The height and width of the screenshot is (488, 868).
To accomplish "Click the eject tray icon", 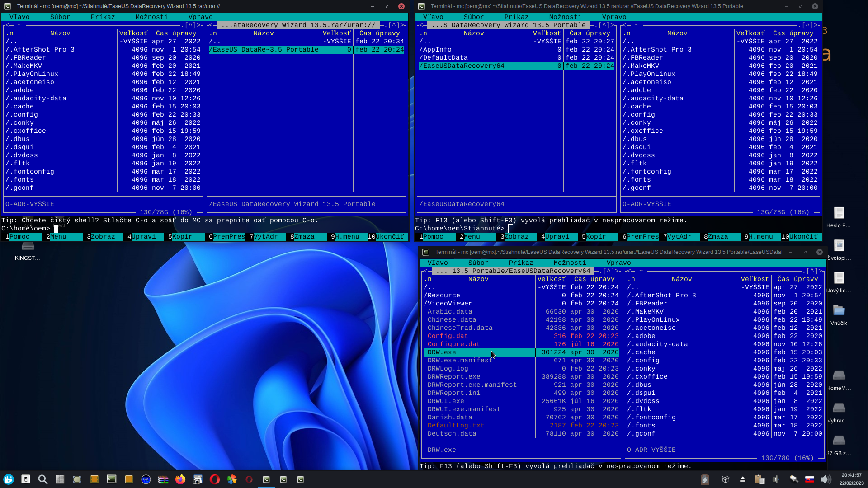I will (743, 479).
